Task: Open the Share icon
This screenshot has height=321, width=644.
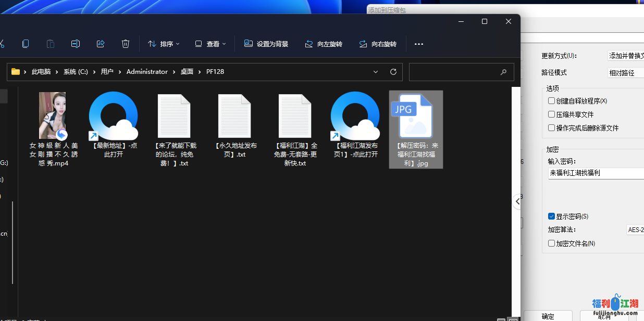Action: [101, 44]
